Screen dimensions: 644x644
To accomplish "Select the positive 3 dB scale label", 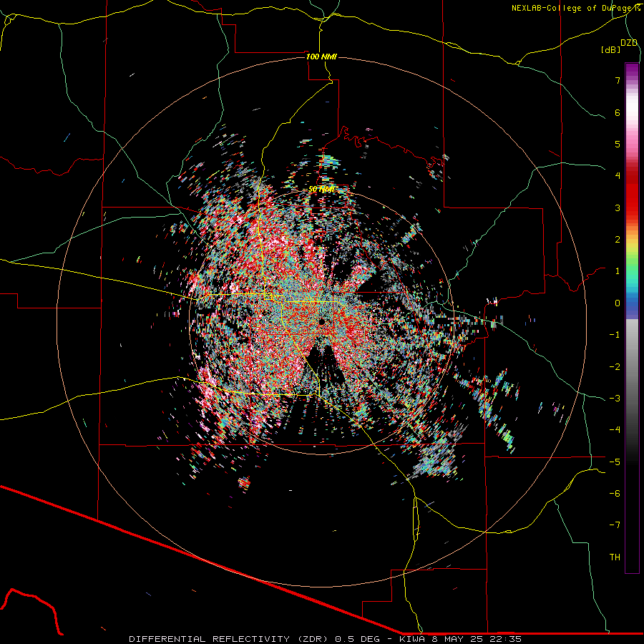I will pos(618,208).
